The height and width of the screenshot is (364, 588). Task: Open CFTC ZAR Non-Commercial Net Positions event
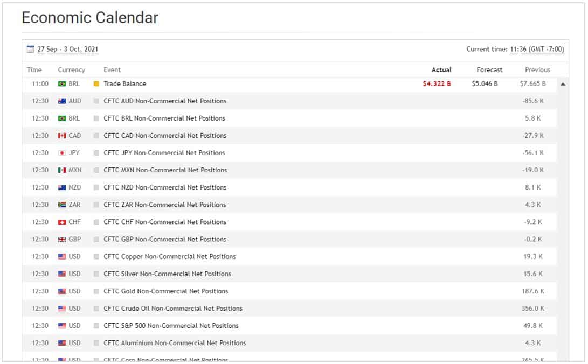(x=164, y=205)
